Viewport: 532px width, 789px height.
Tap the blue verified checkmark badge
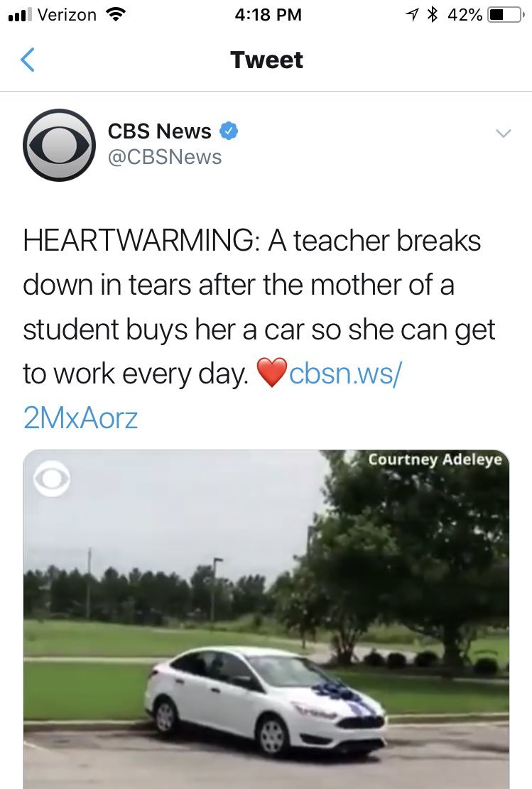[x=229, y=131]
